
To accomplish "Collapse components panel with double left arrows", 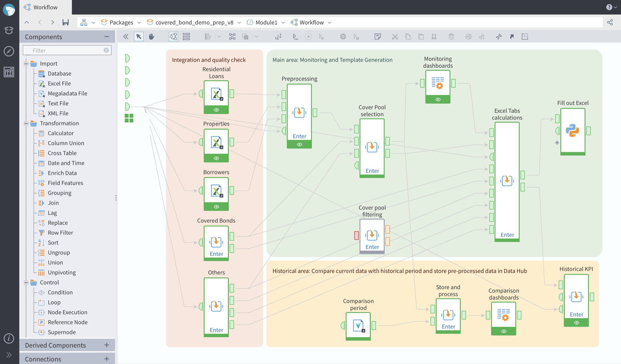I will 126,37.
